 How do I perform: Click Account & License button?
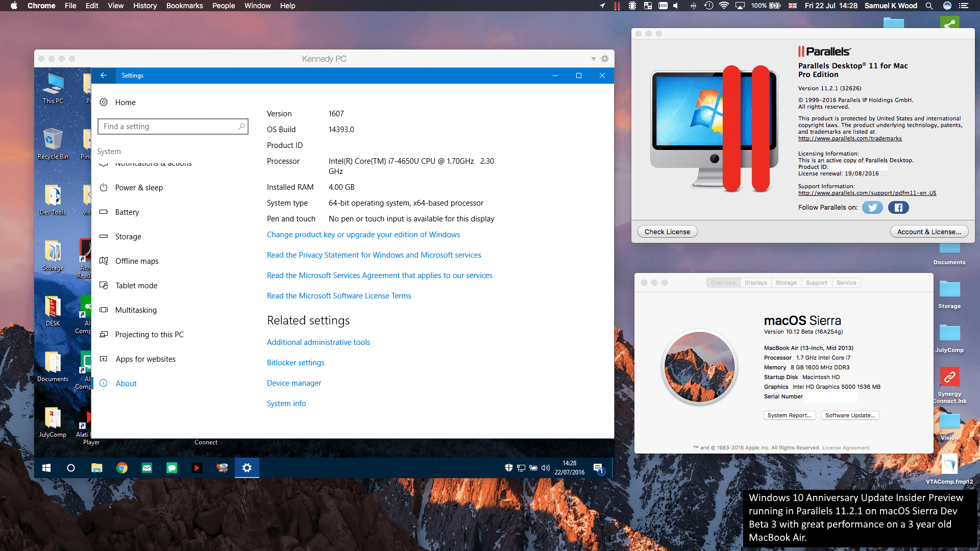[929, 232]
